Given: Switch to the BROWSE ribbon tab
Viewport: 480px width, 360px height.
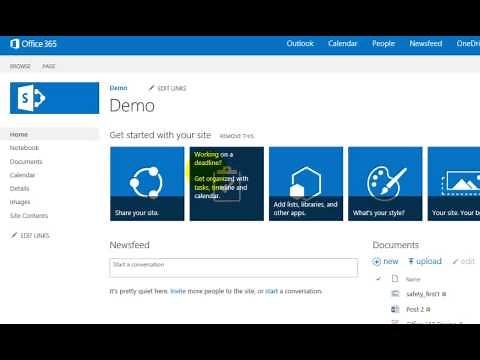Looking at the screenshot, I should pos(20,66).
